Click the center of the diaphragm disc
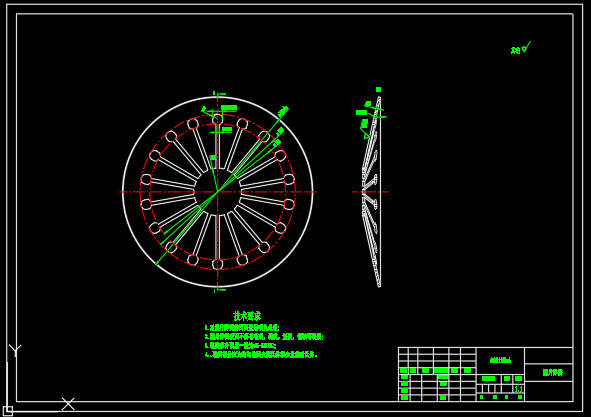Screen dimensions: 591x417 pyautogui.click(x=217, y=192)
